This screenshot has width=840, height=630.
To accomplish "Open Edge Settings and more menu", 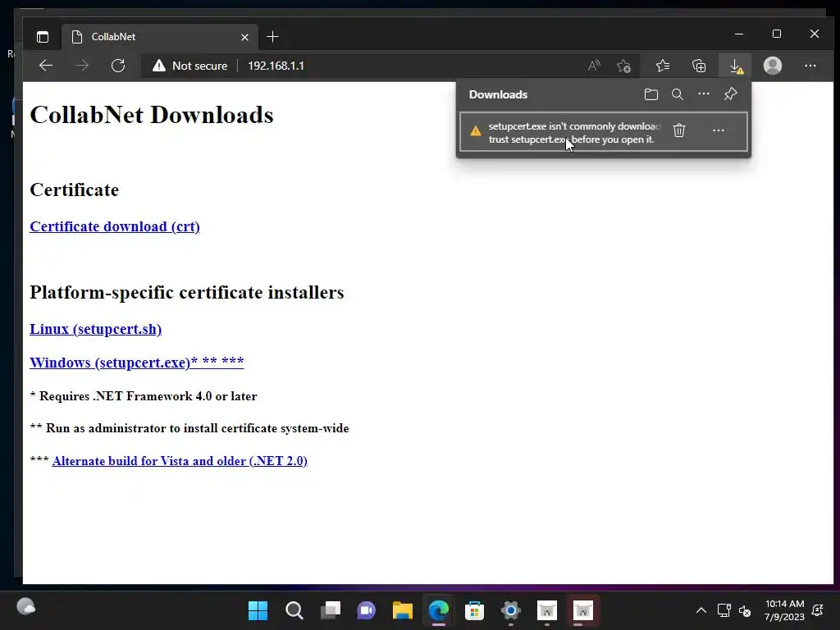I will [810, 66].
